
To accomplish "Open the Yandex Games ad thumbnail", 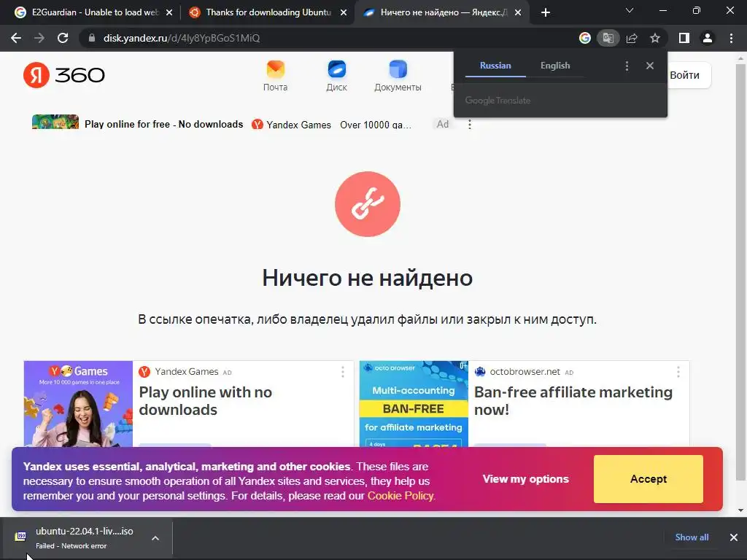I will [78, 403].
